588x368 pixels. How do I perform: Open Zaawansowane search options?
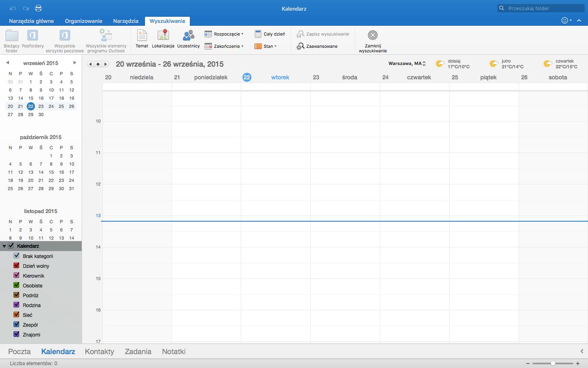(317, 46)
